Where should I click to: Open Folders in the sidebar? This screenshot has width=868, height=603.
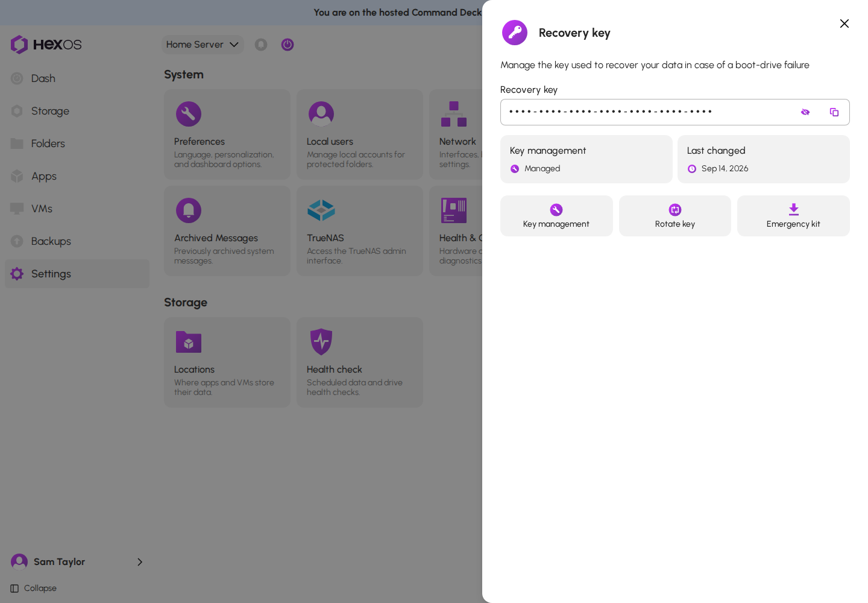(x=77, y=144)
